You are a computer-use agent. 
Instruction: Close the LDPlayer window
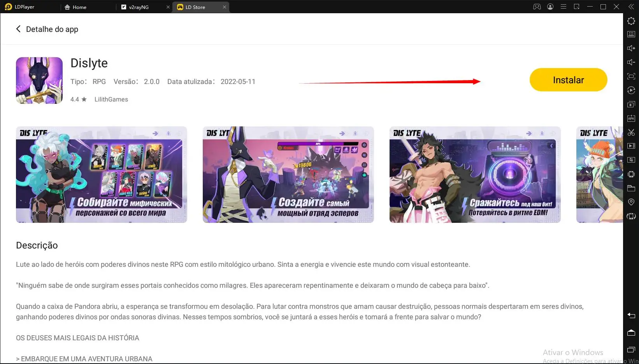click(616, 7)
